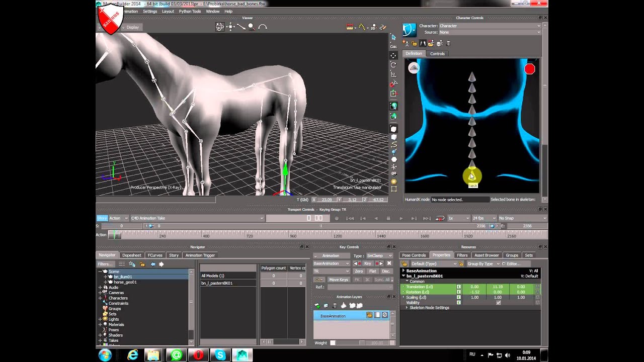The width and height of the screenshot is (644, 362).
Task: Select the Scale tool in viewer toolbar
Action: [x=393, y=74]
